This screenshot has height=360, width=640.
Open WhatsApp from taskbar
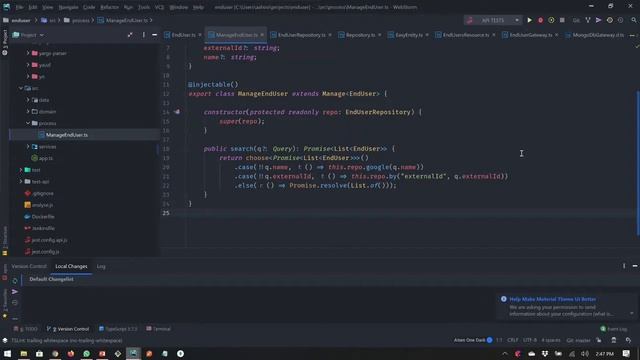(87, 353)
